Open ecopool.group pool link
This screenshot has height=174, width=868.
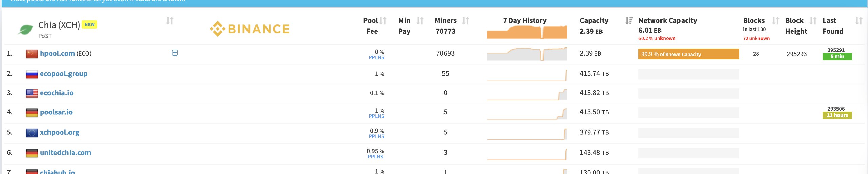tap(64, 74)
